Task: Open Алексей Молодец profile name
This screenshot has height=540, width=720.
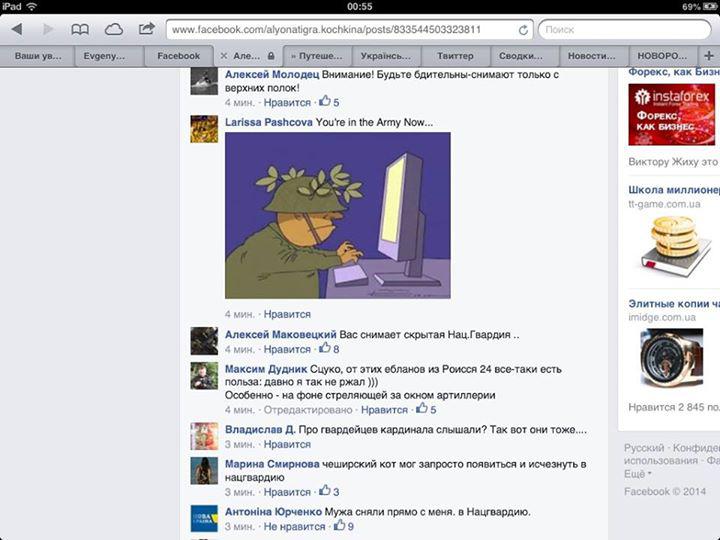Action: tap(272, 74)
